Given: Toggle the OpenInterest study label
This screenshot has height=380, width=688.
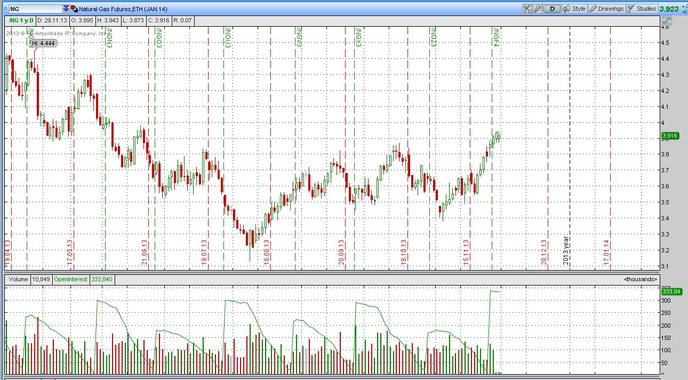Looking at the screenshot, I should coord(71,279).
